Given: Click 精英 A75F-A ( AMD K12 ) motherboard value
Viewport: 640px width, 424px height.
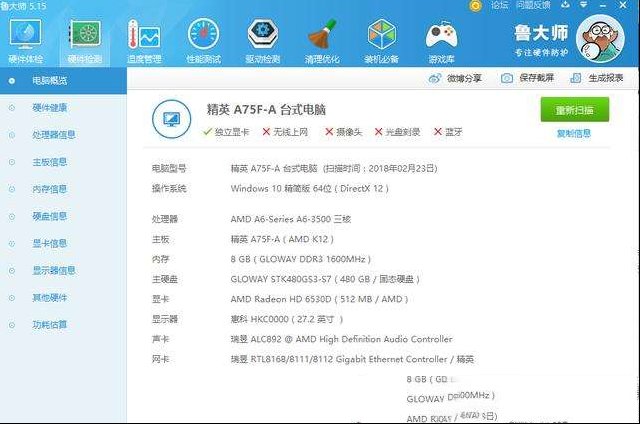Looking at the screenshot, I should click(282, 239).
